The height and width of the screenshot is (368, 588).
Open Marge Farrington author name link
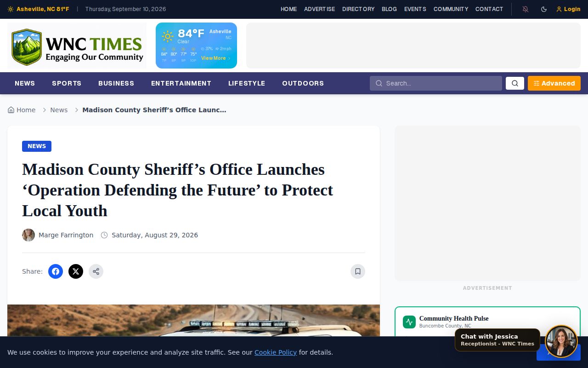pos(66,235)
